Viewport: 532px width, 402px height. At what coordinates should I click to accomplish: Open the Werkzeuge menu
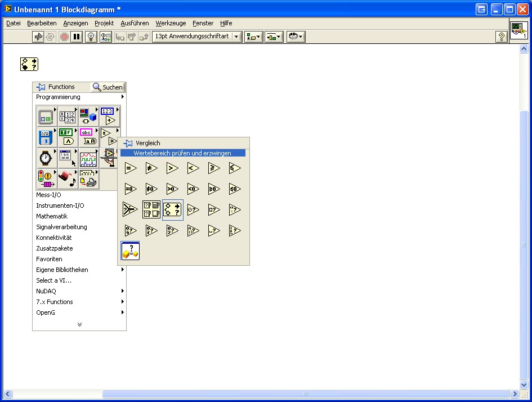(171, 23)
